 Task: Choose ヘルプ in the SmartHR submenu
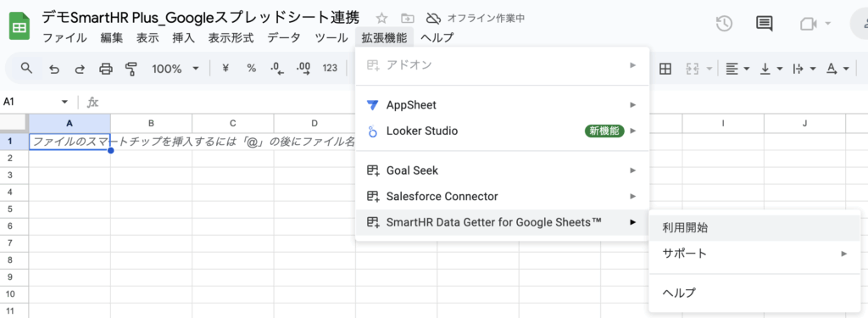754,293
